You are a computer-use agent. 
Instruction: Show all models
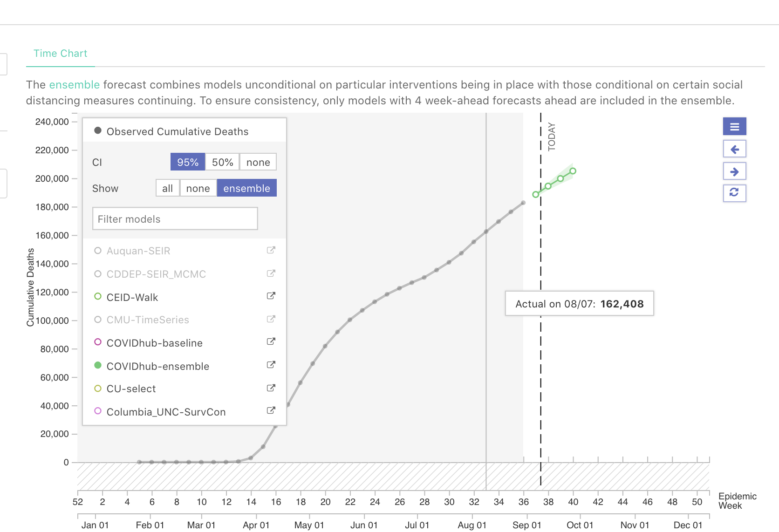pyautogui.click(x=167, y=188)
